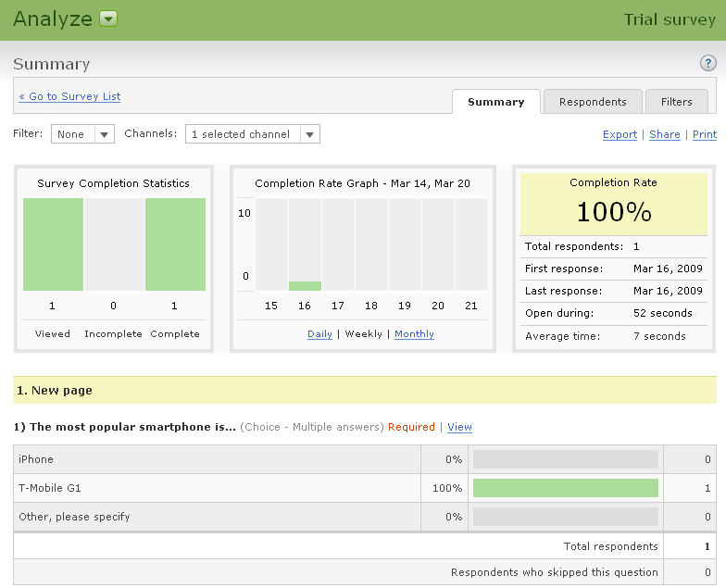Switch graph to Monthly view
726x588 pixels.
tap(414, 334)
